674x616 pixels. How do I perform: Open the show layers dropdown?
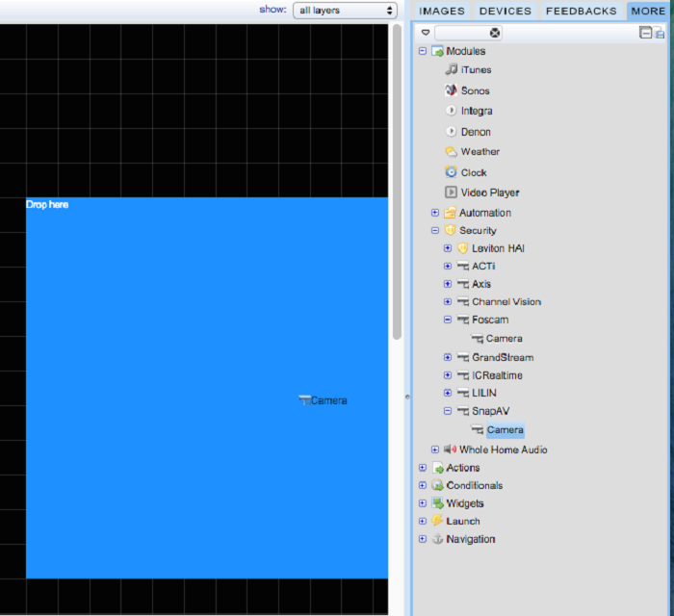pyautogui.click(x=345, y=11)
